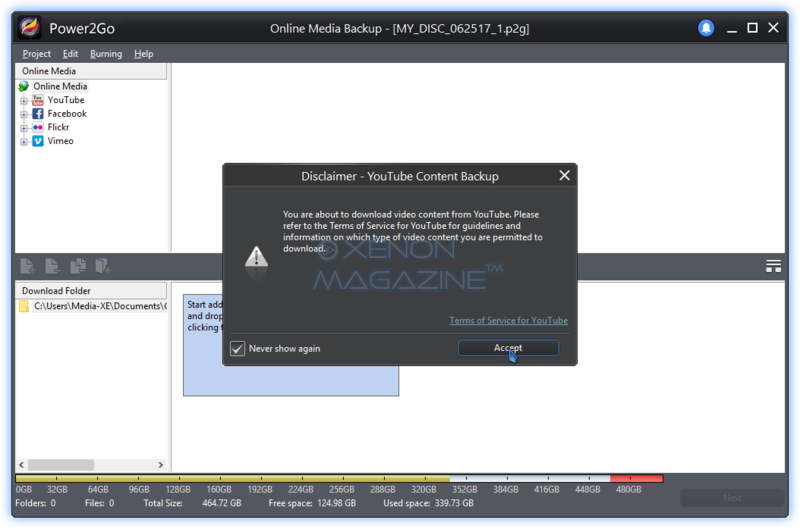Open the Edit menu
This screenshot has width=800, height=529.
70,54
